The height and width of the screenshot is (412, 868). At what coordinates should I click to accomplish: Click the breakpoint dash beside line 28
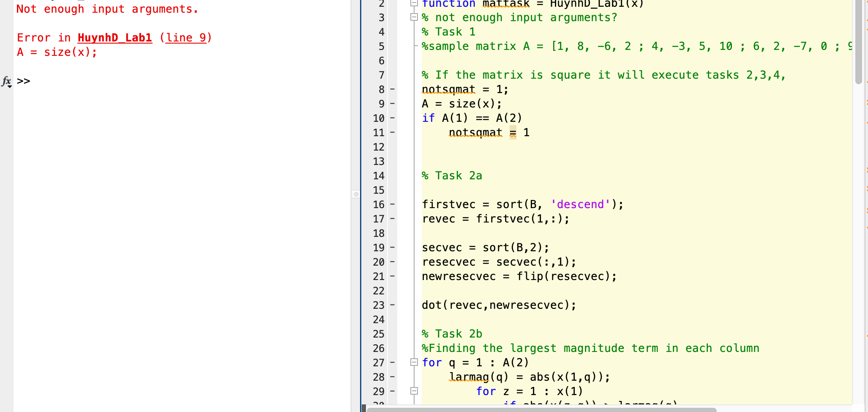point(392,377)
